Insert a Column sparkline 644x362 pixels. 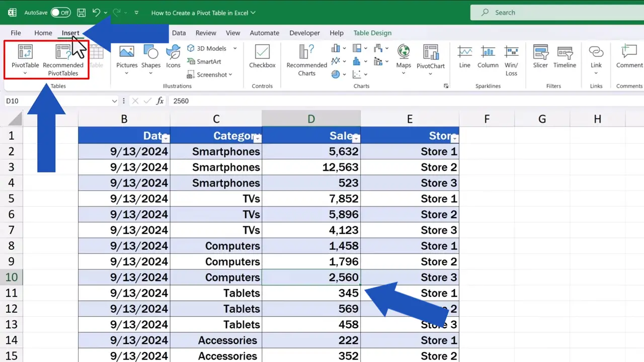coord(488,57)
